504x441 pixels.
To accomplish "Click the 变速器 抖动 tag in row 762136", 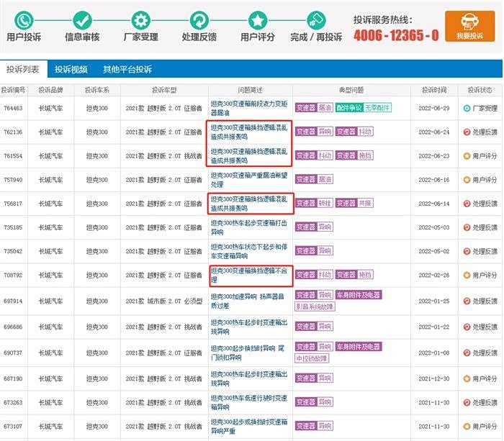I will 354,132.
